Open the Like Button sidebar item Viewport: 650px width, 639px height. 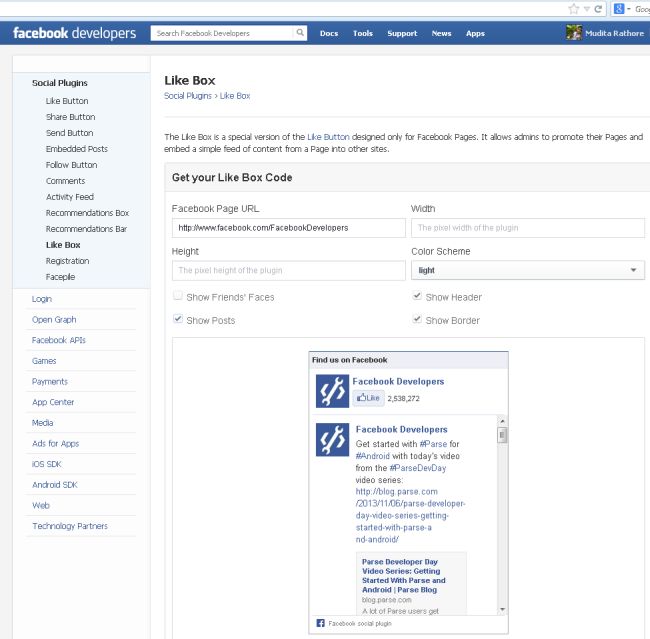67,101
